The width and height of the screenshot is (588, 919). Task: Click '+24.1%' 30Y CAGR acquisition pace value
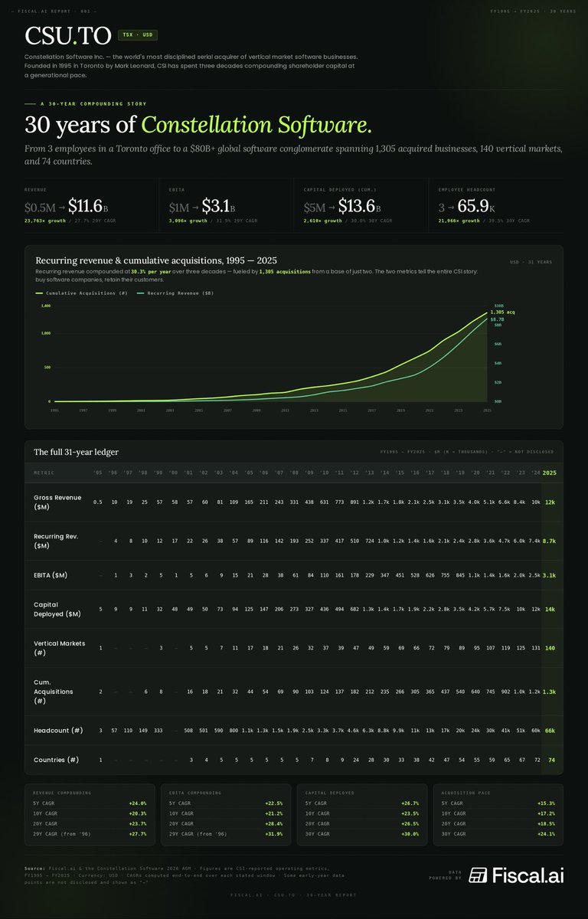[x=546, y=833]
